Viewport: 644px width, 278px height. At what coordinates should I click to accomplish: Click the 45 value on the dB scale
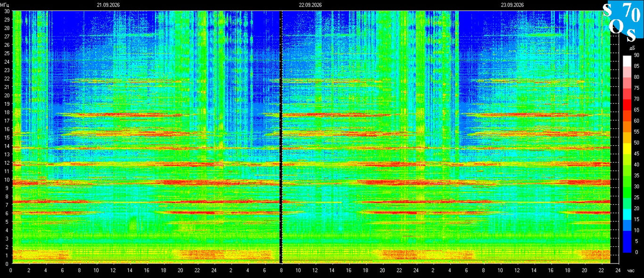[636, 154]
